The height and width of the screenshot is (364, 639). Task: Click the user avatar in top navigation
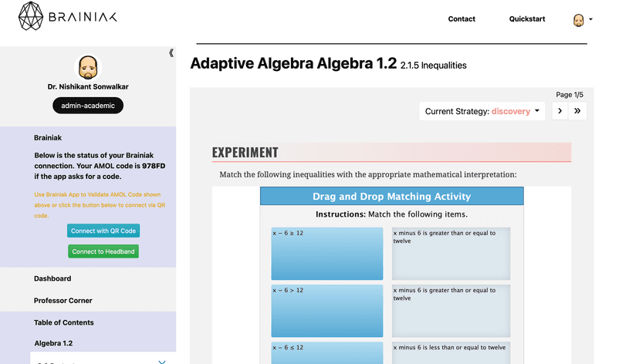[578, 19]
